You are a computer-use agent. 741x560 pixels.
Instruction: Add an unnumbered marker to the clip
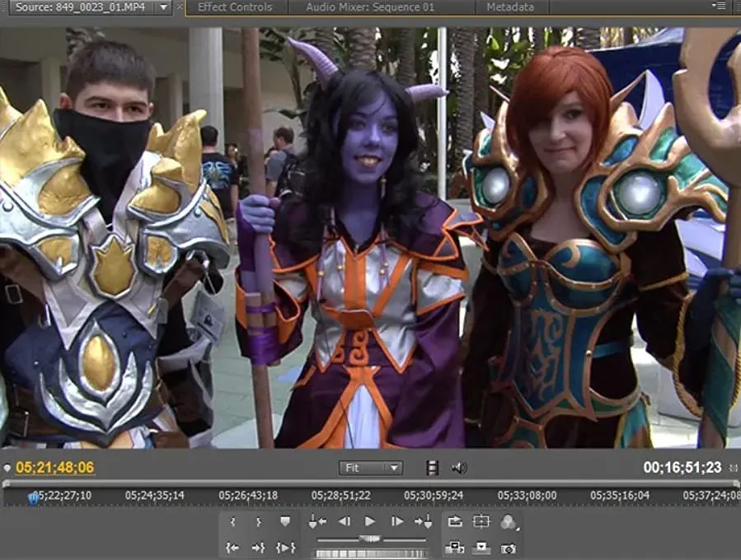(x=285, y=521)
